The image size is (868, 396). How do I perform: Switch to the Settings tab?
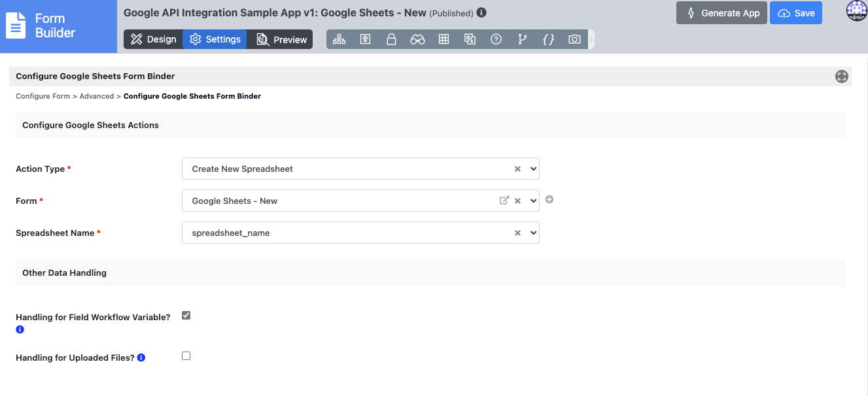[x=215, y=39]
